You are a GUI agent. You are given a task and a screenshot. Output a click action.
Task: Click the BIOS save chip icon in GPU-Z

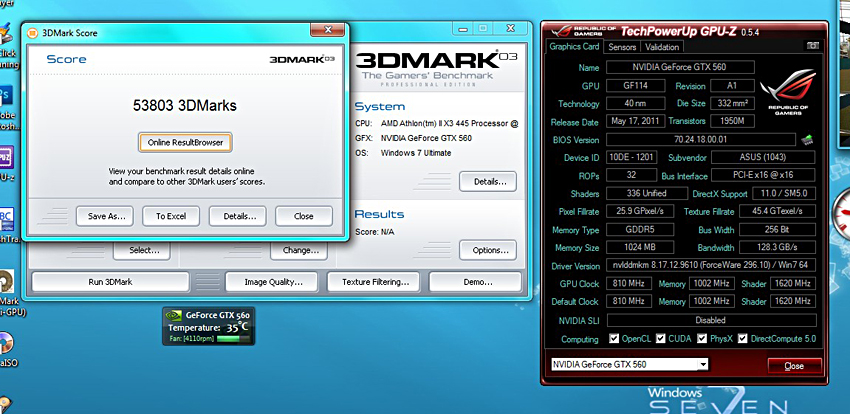pyautogui.click(x=806, y=140)
